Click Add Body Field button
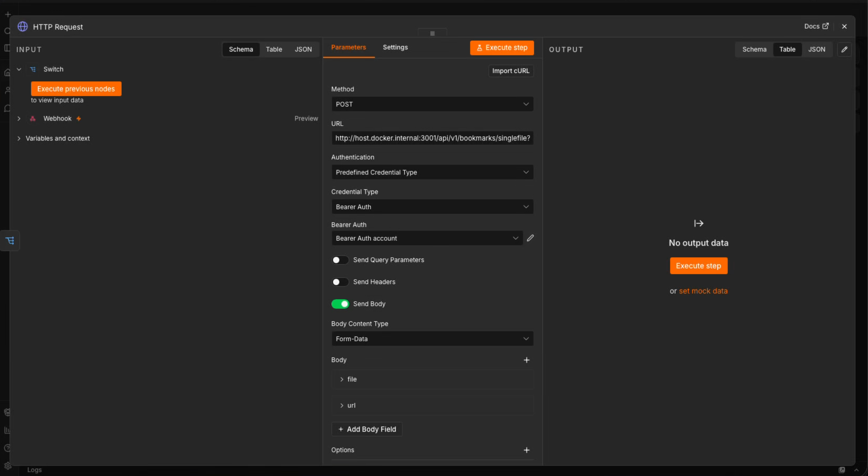Viewport: 868px width, 476px height. point(367,429)
